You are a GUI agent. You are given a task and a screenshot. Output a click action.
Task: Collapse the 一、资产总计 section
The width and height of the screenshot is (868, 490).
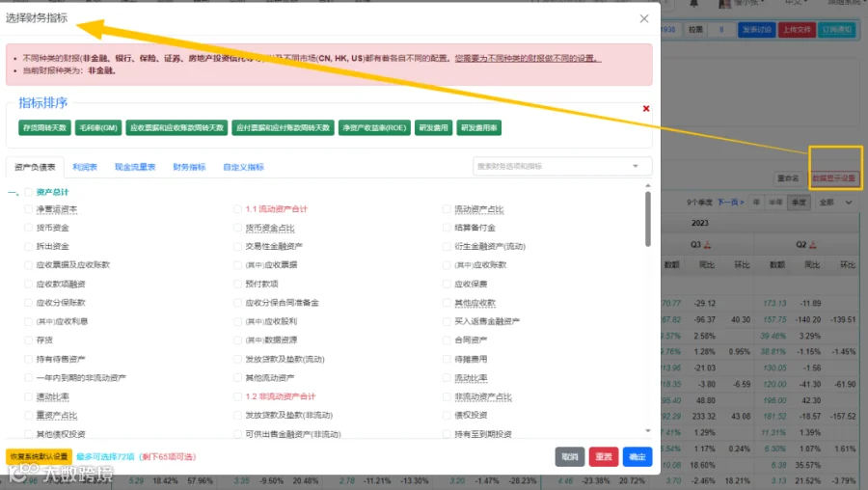tap(13, 192)
